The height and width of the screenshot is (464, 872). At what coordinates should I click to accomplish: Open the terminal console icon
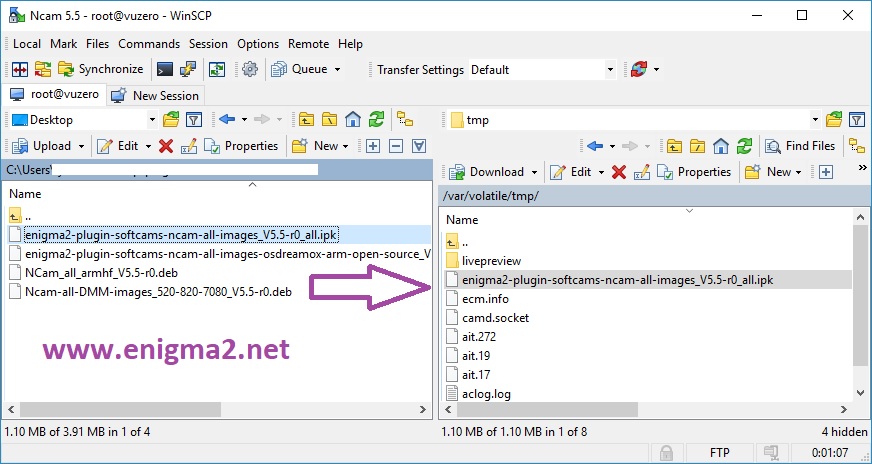pos(165,70)
